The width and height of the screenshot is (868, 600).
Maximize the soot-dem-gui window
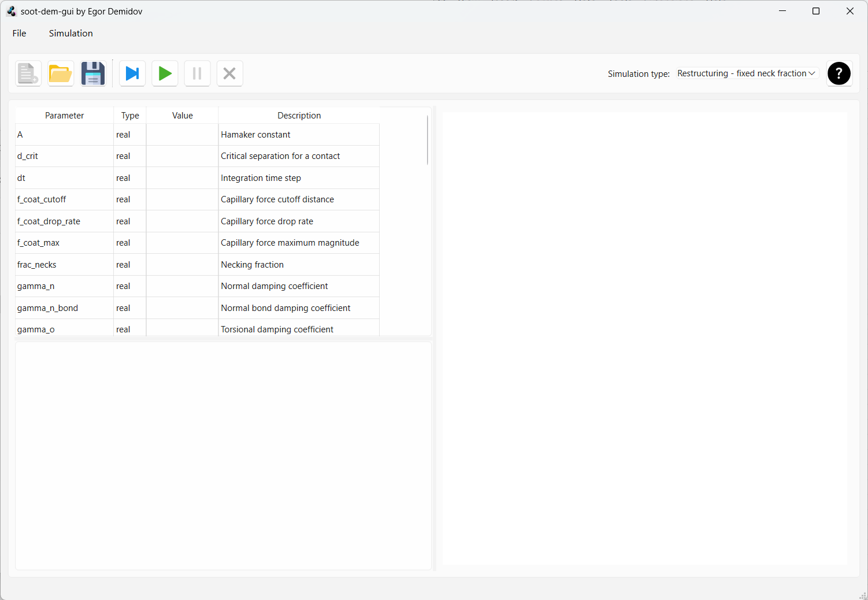coord(816,11)
